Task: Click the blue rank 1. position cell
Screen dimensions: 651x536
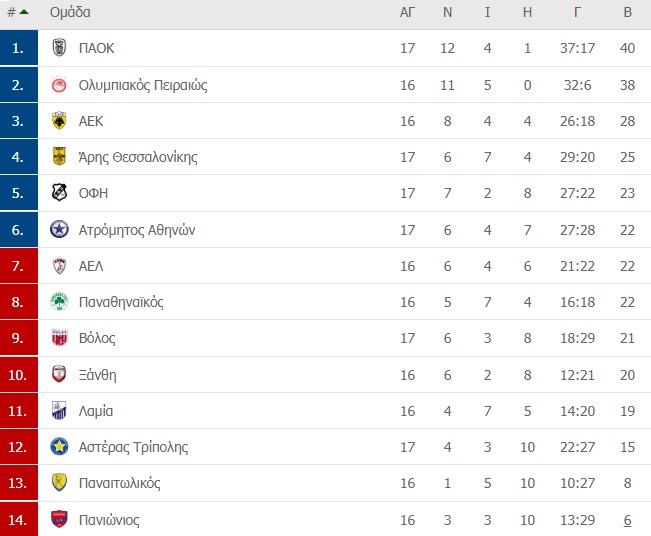Action: (x=19, y=48)
